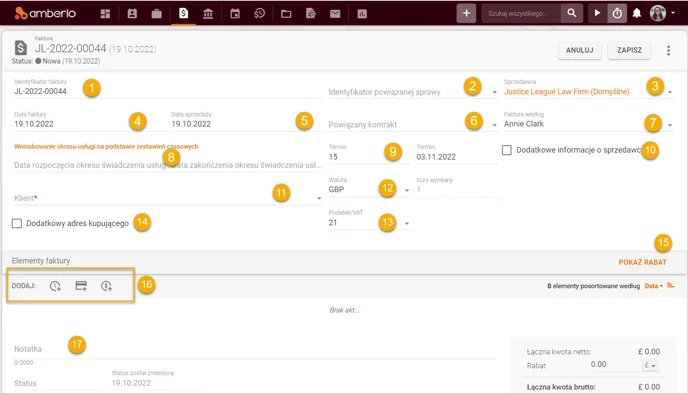Open the calendar icon
This screenshot has width=688, height=393.
[x=235, y=14]
